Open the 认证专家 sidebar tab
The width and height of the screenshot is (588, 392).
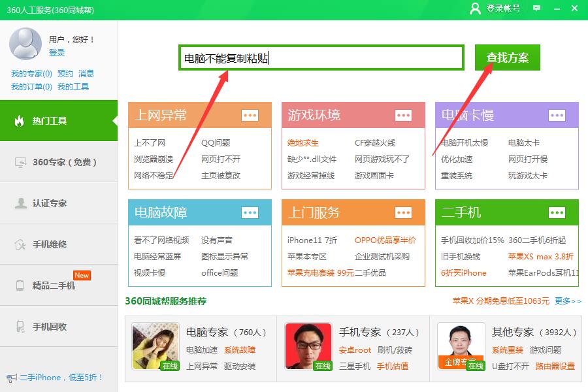coord(59,203)
